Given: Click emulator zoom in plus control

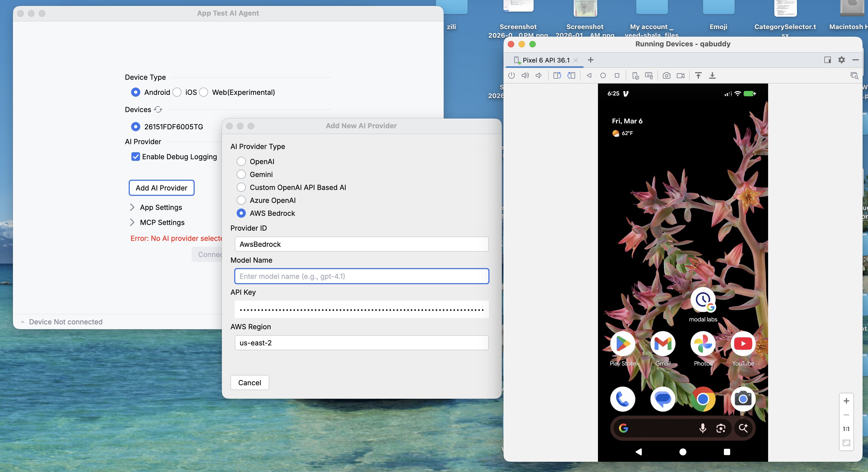Looking at the screenshot, I should tap(846, 401).
